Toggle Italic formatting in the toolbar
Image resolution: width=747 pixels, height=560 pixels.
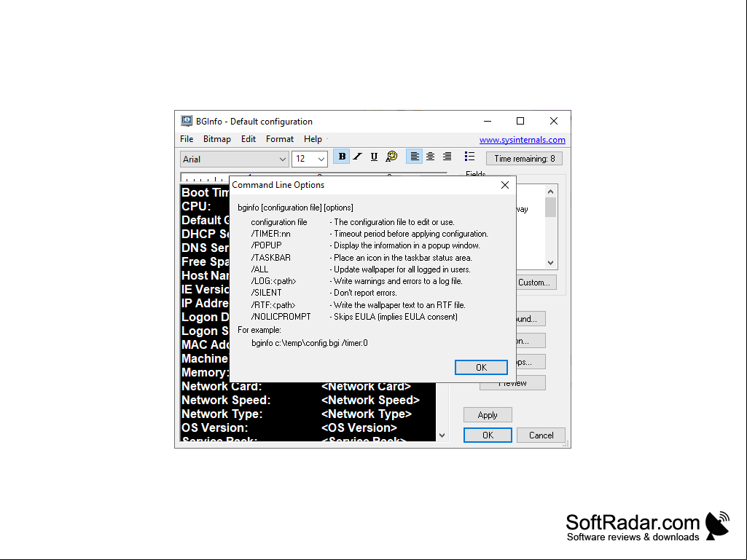[x=358, y=157]
